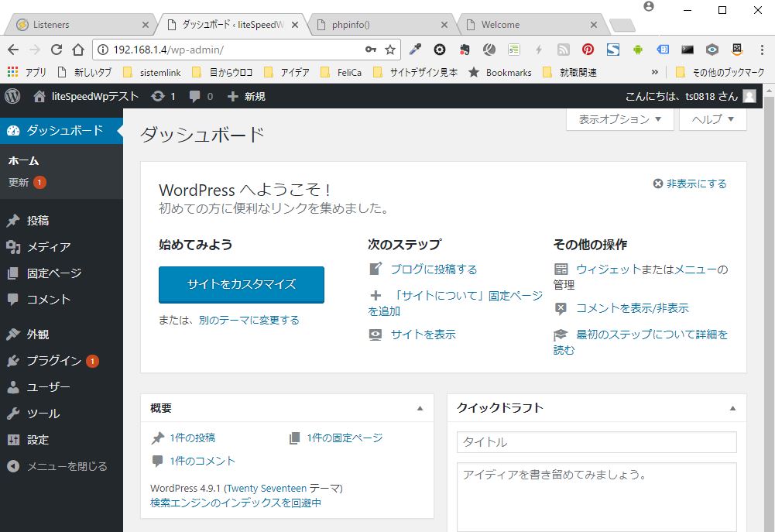Open コメント menu in sidebar
This screenshot has height=532, width=775.
pos(61,299)
